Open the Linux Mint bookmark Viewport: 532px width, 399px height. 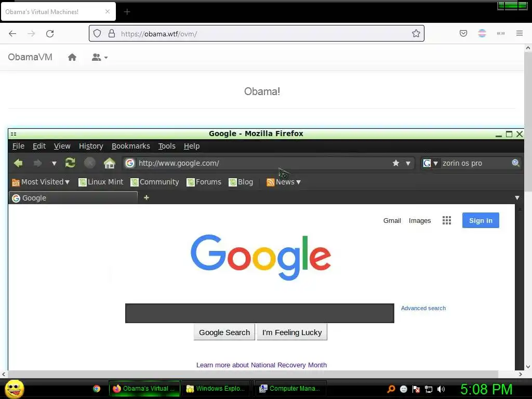pyautogui.click(x=101, y=182)
